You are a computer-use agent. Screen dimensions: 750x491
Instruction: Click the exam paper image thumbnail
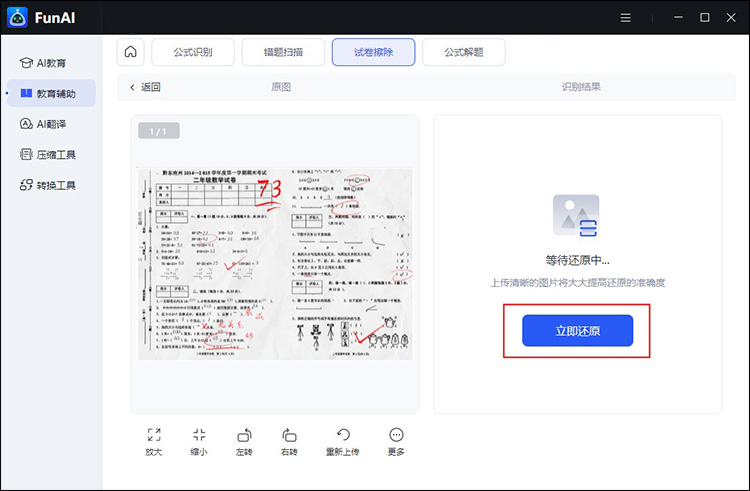275,264
